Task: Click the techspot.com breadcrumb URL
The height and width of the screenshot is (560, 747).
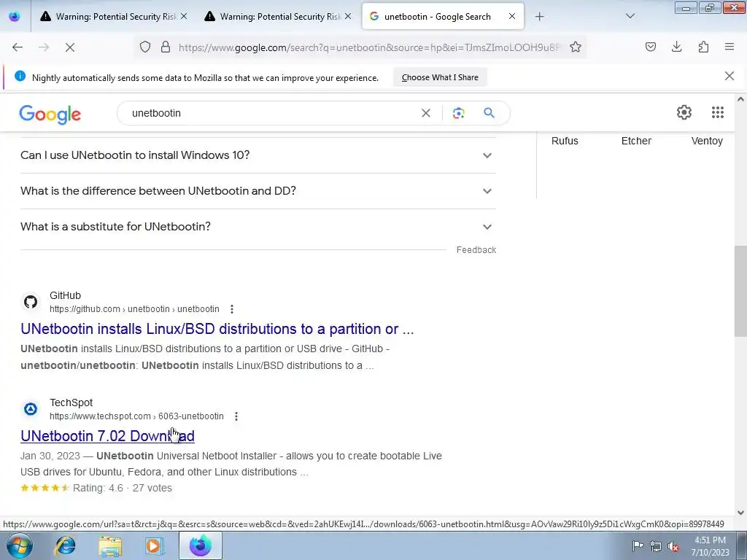Action: [x=136, y=416]
